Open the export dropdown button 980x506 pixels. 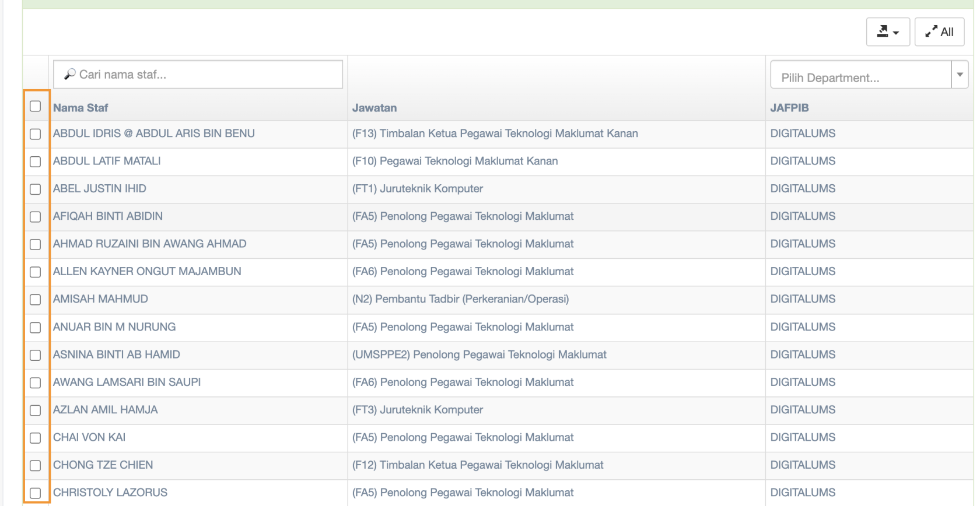[x=887, y=32]
